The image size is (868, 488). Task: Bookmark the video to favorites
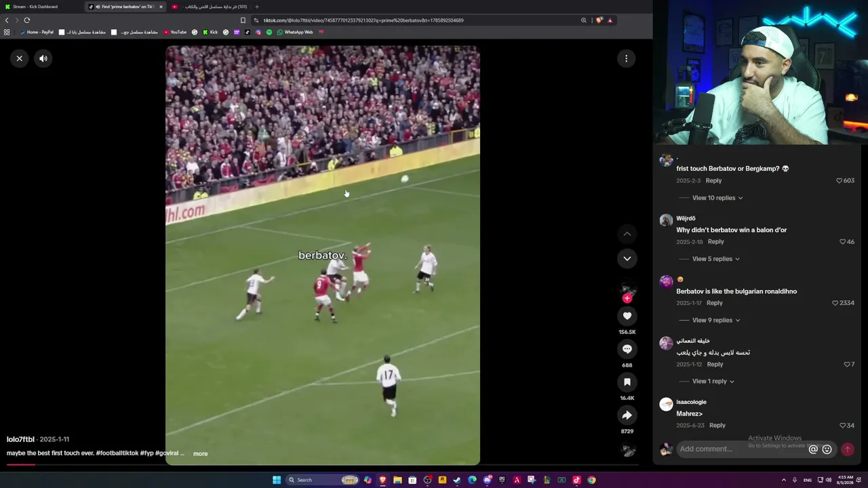627,382
